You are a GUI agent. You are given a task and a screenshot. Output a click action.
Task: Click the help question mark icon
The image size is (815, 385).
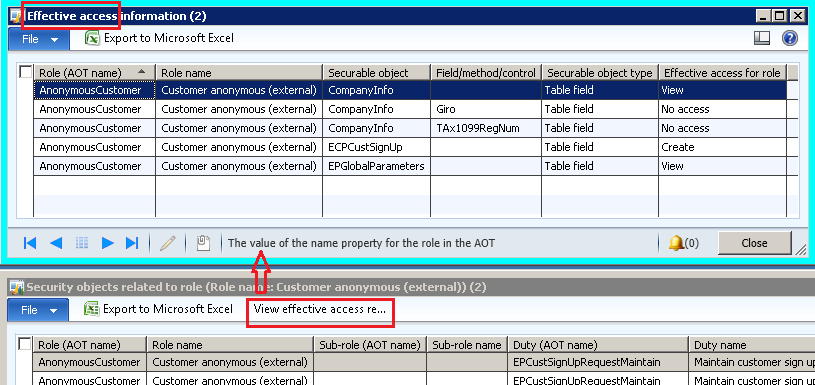[x=790, y=38]
